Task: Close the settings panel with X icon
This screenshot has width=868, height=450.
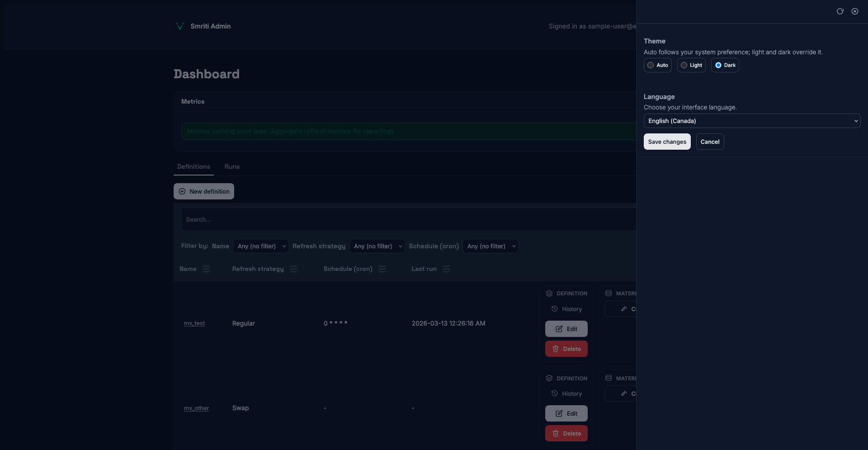Action: point(854,11)
